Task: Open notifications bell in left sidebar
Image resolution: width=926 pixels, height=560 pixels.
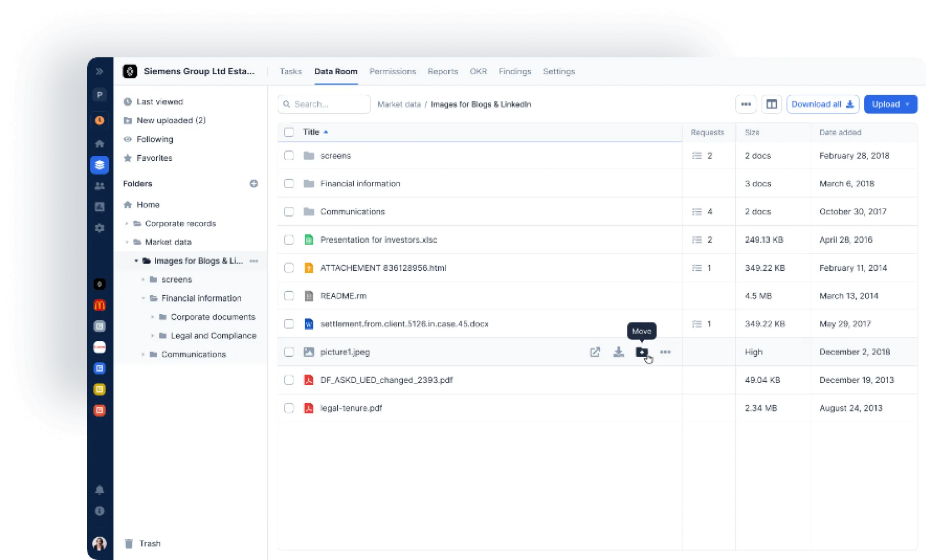Action: coord(99,490)
